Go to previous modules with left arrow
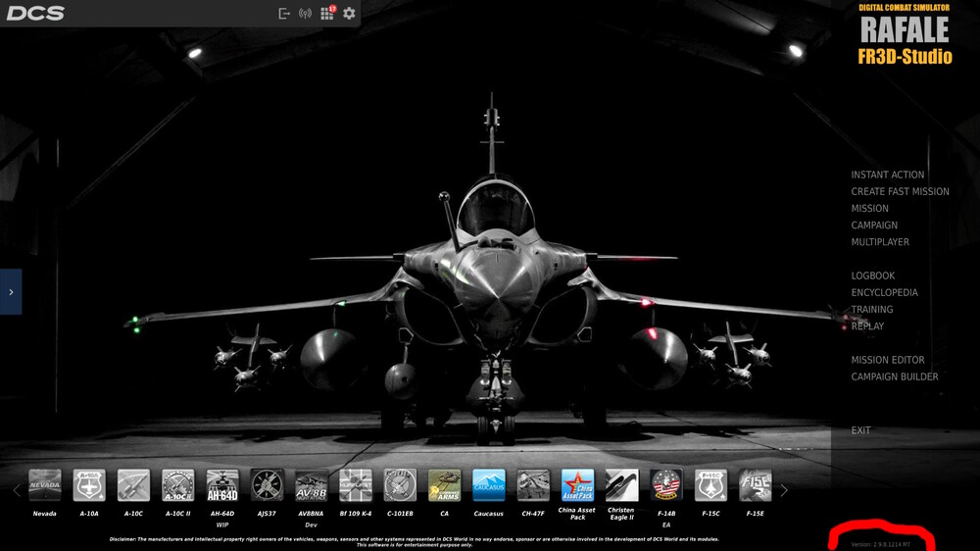The image size is (980, 551). coord(17,491)
